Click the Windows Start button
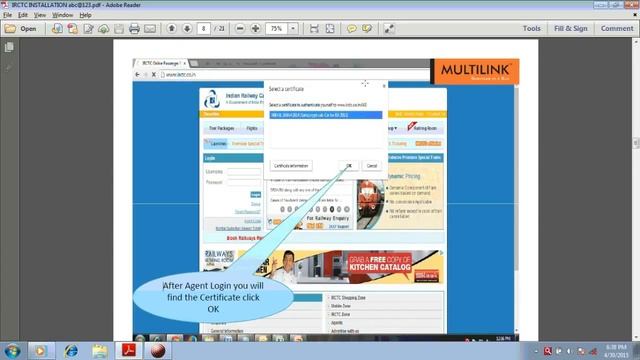 pyautogui.click(x=12, y=351)
